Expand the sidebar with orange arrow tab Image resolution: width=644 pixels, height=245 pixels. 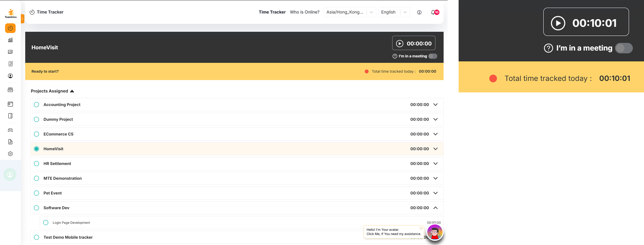pyautogui.click(x=22, y=19)
